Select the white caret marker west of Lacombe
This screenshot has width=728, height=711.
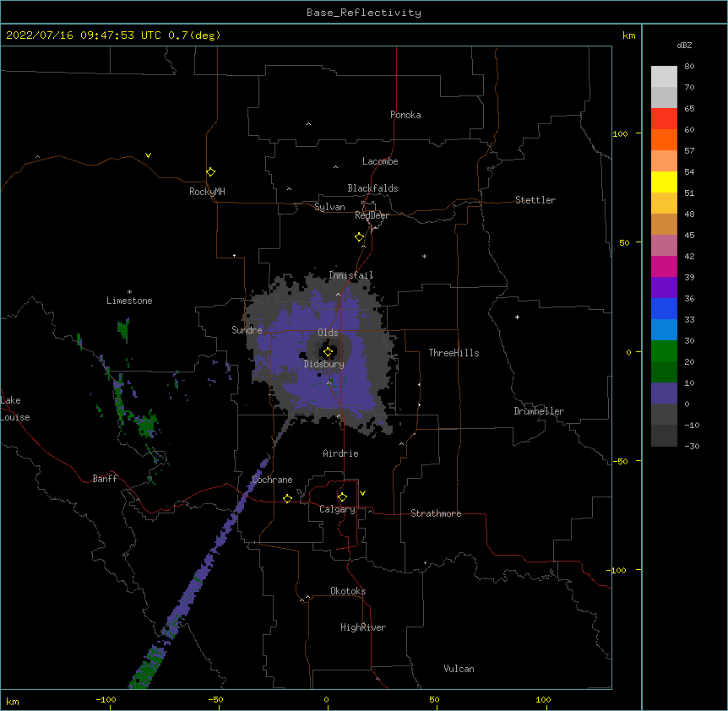[335, 167]
